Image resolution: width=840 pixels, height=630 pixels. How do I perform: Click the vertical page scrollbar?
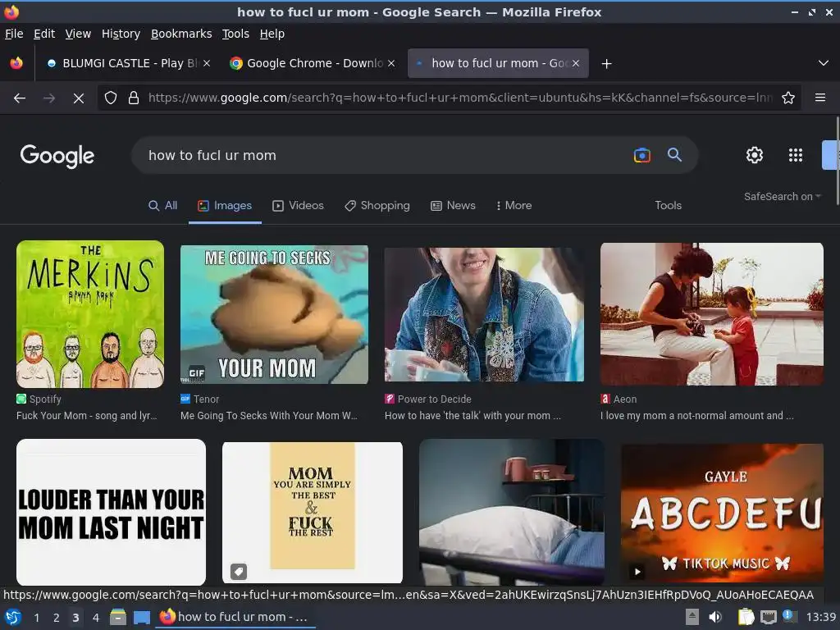click(837, 161)
